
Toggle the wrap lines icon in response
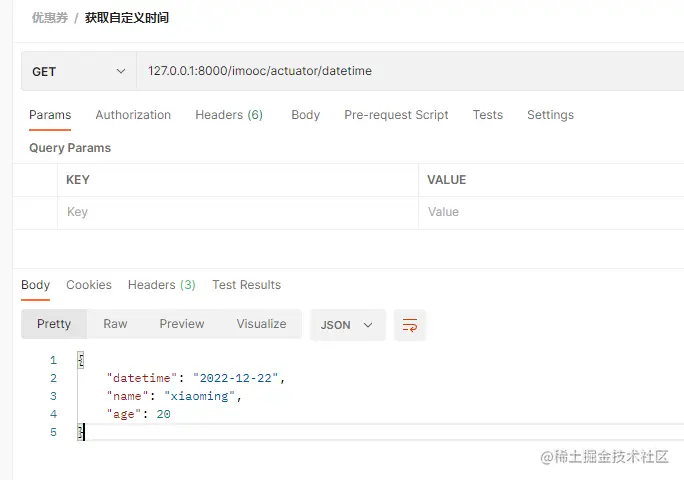point(410,325)
